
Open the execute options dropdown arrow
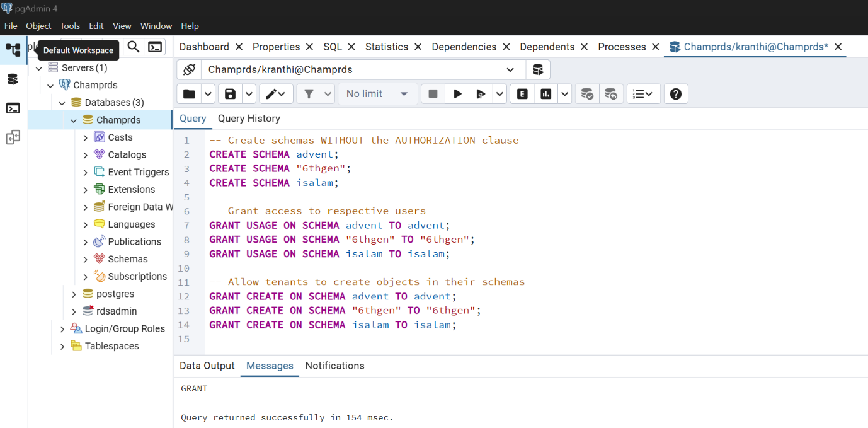(500, 94)
